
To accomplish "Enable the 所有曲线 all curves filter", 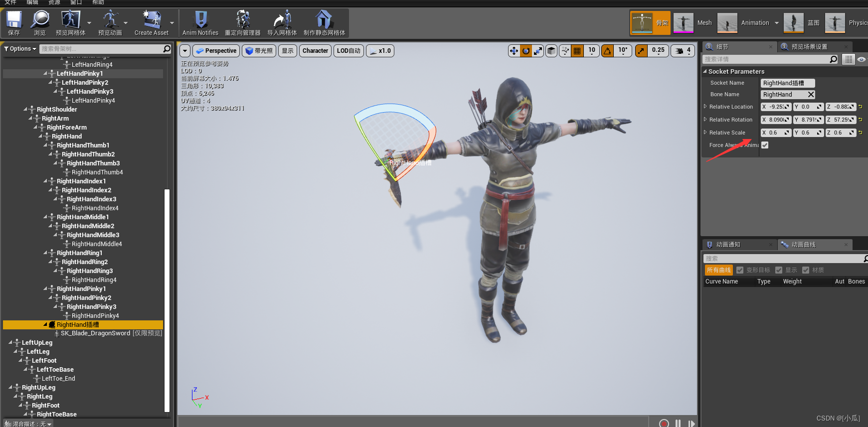I will point(718,270).
